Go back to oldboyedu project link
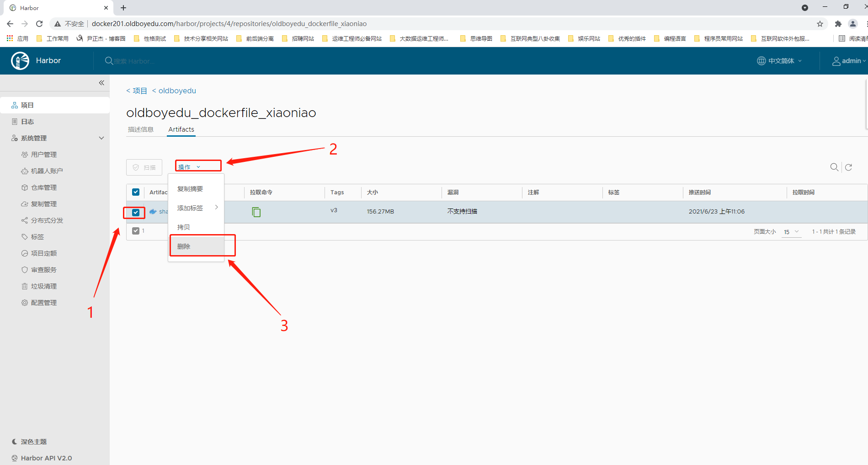868x465 pixels. pos(177,91)
